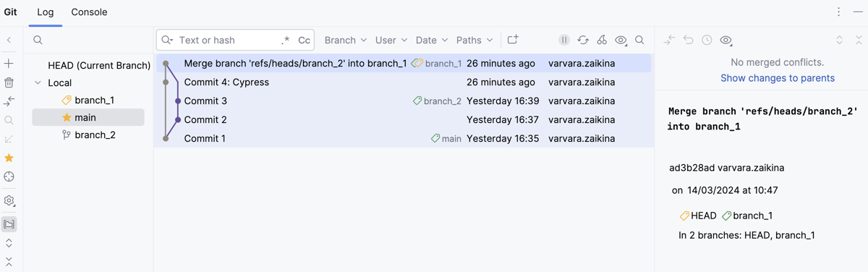The height and width of the screenshot is (272, 868).
Task: Click the Refresh log icon
Action: point(583,41)
